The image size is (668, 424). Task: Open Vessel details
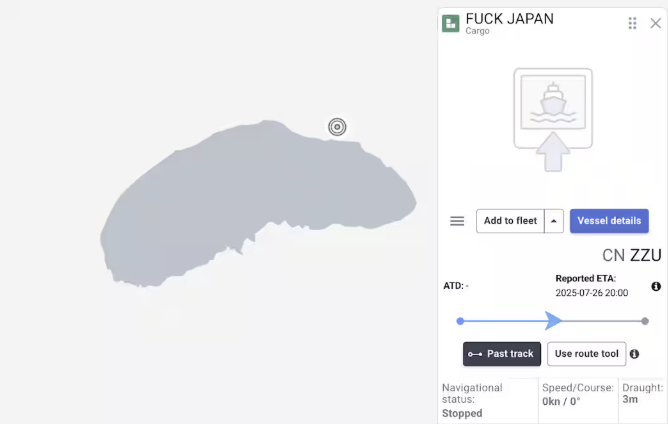(609, 221)
